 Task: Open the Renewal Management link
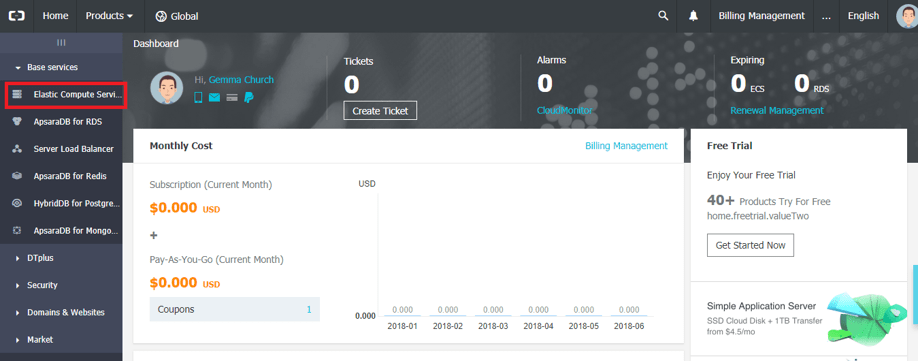click(776, 110)
